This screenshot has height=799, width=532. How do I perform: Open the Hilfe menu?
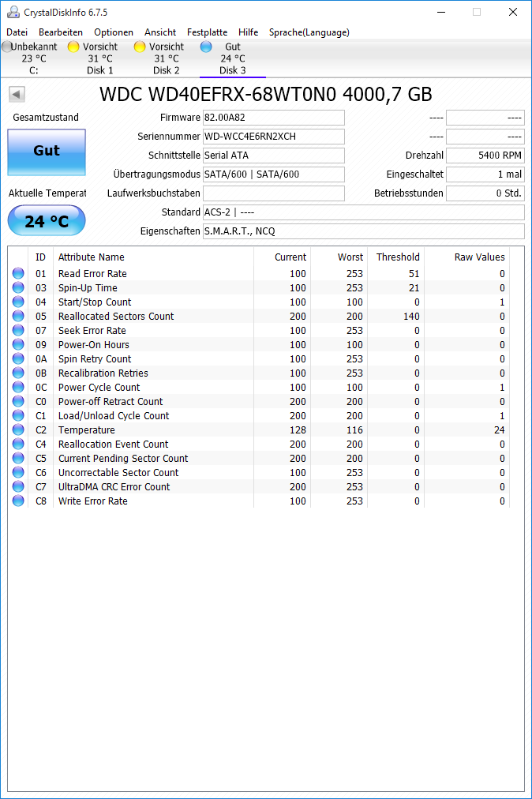[x=248, y=32]
